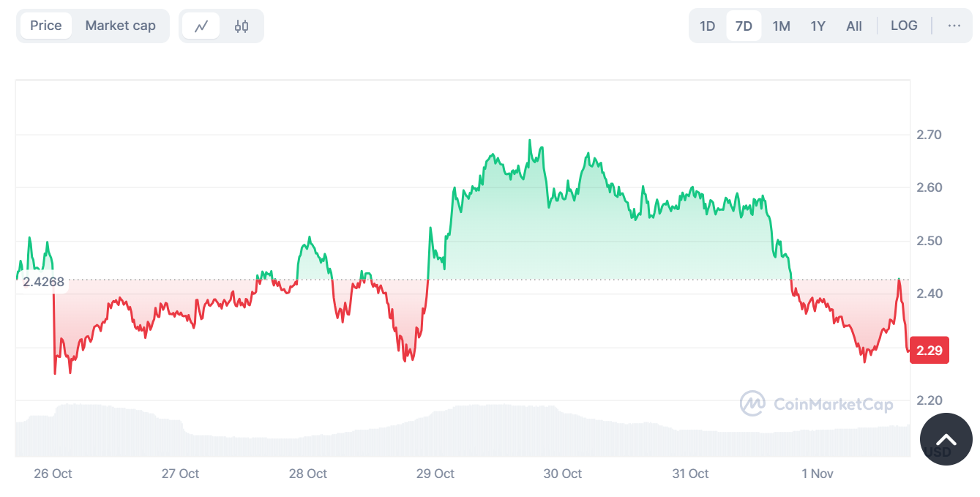Show the 1Y price range
The width and height of the screenshot is (980, 497).
[x=818, y=26]
